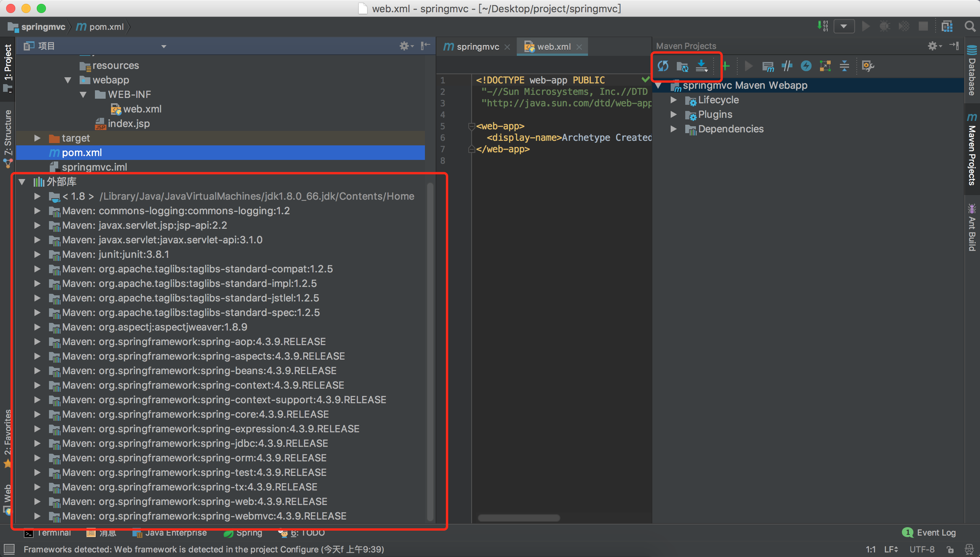Click Generate Sources and Update Folders icon
The image size is (980, 557).
[682, 66]
